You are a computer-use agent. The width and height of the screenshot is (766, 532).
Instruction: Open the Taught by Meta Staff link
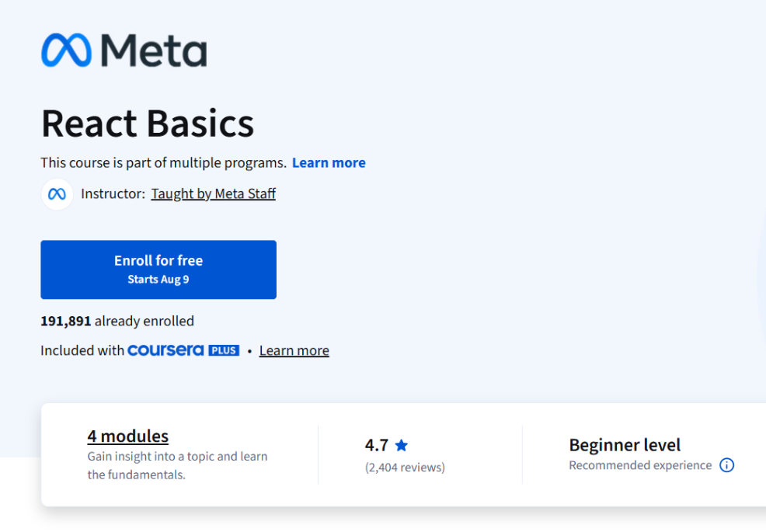[214, 193]
